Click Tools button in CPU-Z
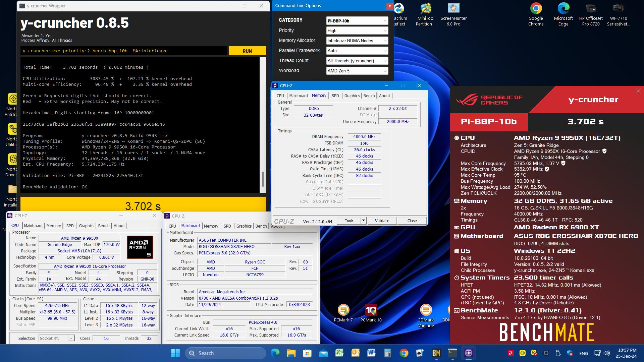Viewport: 644px width, 362px height. point(349,221)
